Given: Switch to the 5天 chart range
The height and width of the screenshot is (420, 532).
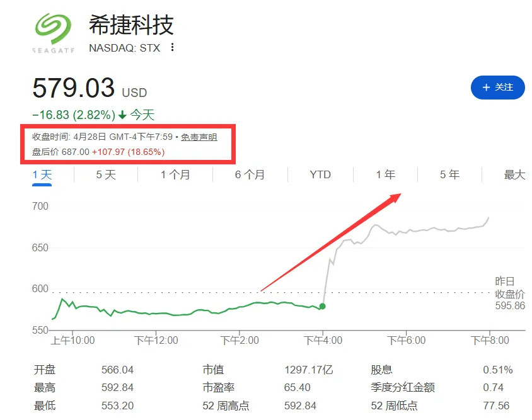Looking at the screenshot, I should 105,175.
